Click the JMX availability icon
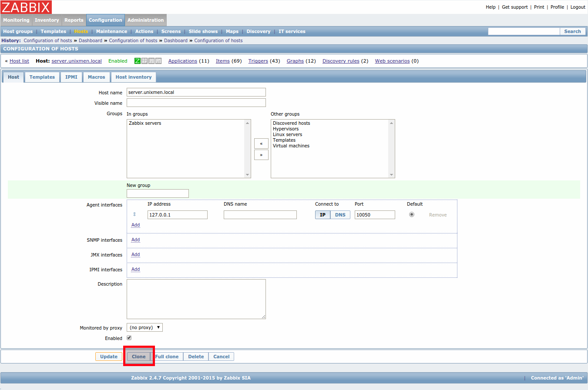Screen dimensions: 588x390 pyautogui.click(x=151, y=61)
